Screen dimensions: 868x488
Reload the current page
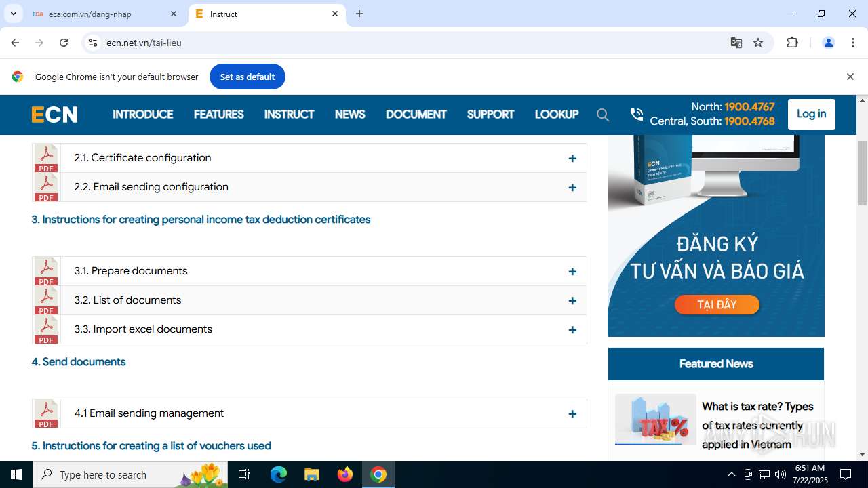point(64,43)
